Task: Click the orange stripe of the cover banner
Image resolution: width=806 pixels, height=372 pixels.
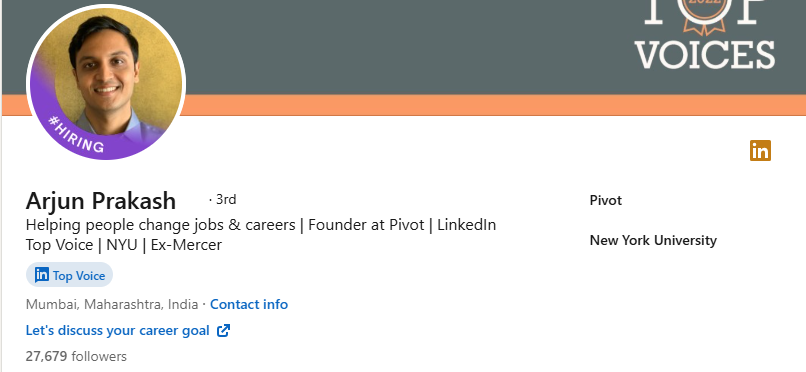Action: (x=493, y=105)
